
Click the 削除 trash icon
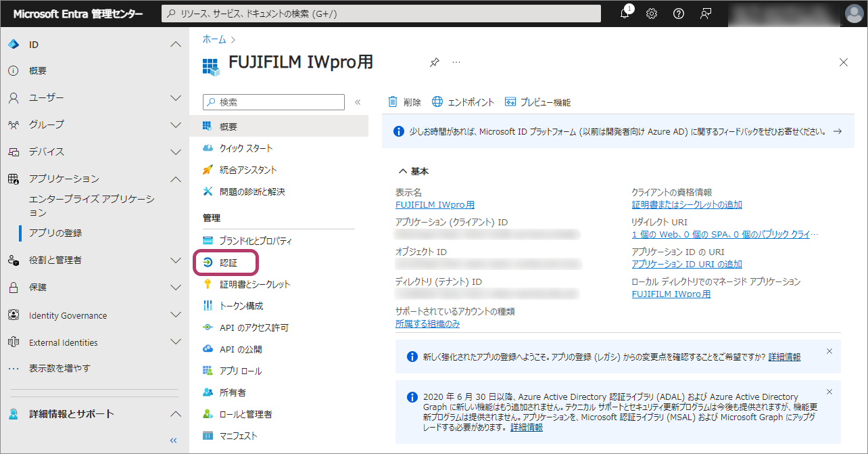[x=393, y=102]
